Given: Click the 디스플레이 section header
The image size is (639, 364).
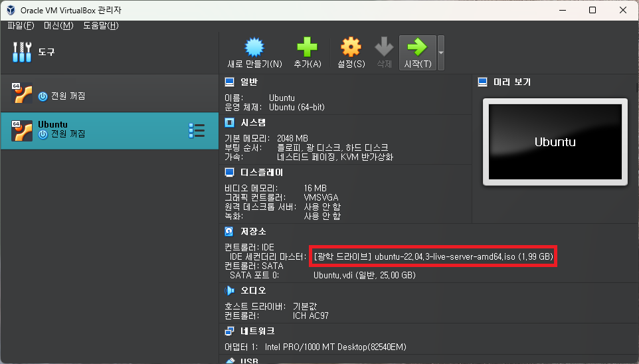Looking at the screenshot, I should [262, 173].
